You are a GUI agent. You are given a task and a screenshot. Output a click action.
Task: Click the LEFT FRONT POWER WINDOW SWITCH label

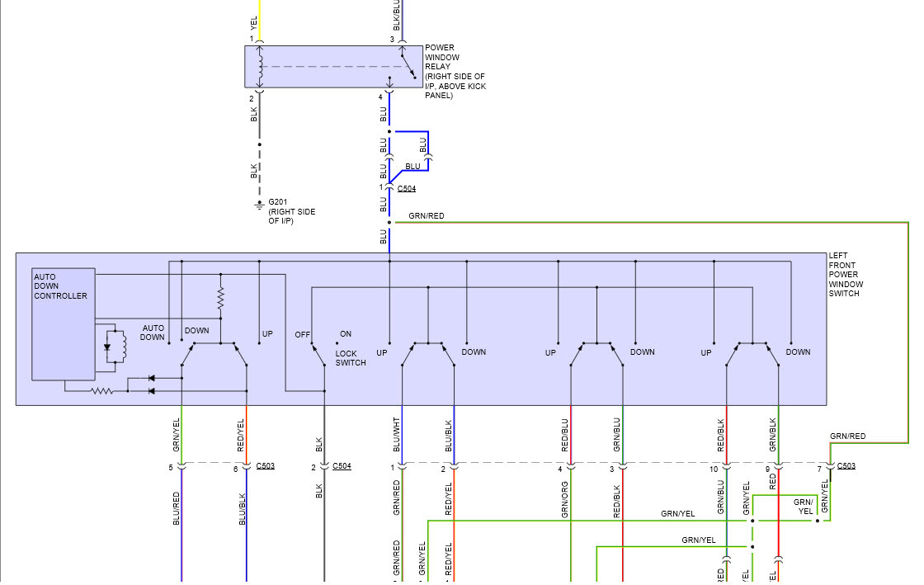coord(846,275)
